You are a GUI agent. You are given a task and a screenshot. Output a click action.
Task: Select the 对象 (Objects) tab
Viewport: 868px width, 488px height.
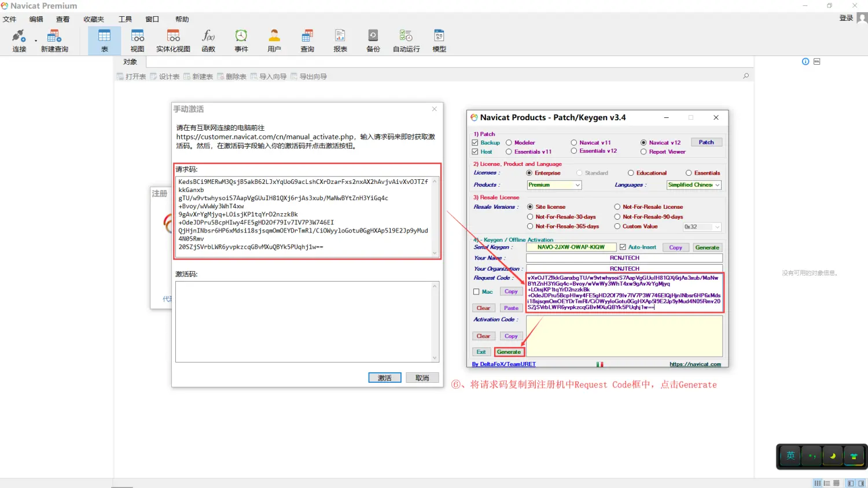[x=130, y=62]
